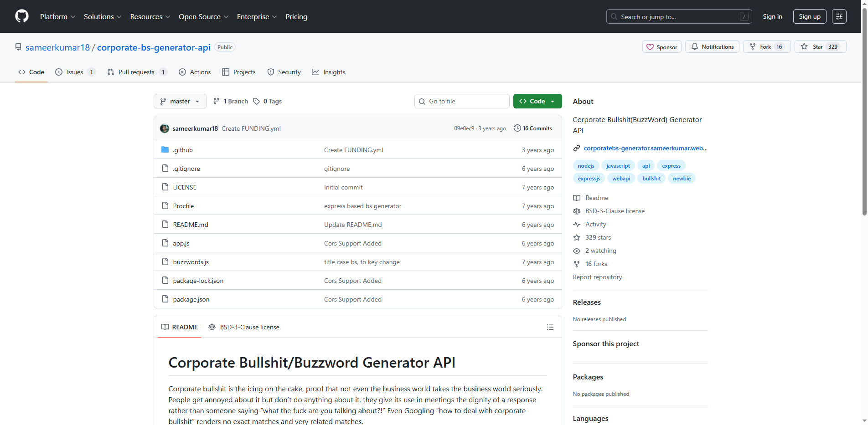Click sameerkumar18 avatar in latest commit row
The height and width of the screenshot is (425, 868).
pos(165,128)
